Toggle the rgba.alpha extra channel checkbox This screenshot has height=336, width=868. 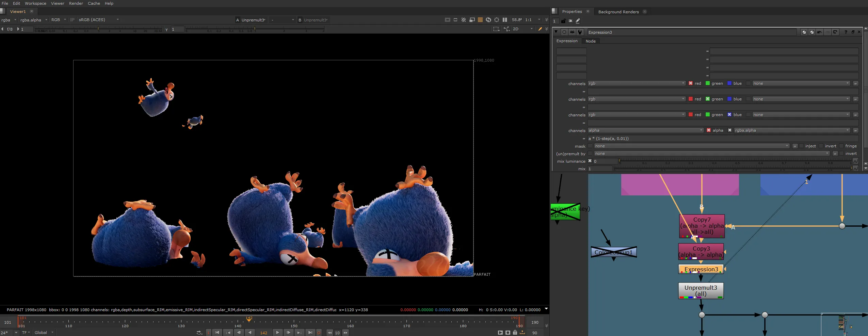click(x=730, y=130)
